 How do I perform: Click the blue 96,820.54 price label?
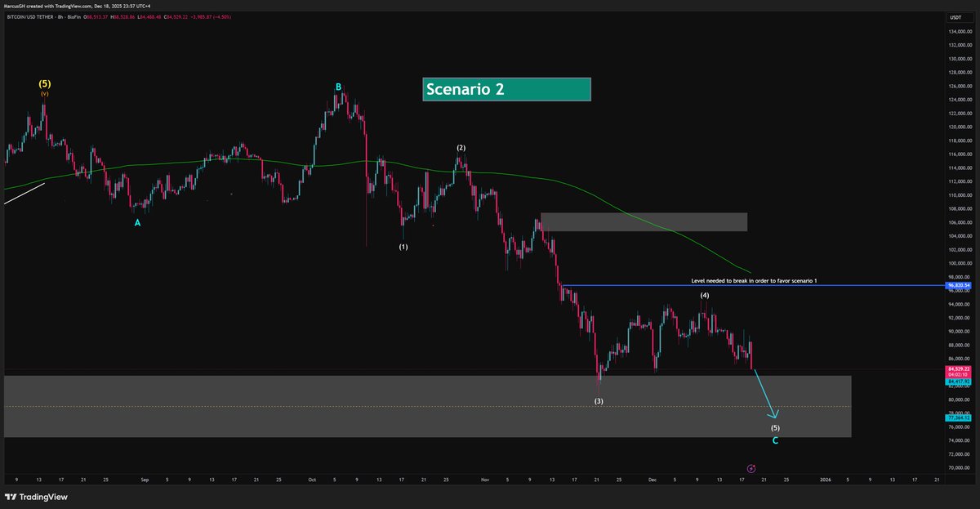click(958, 287)
